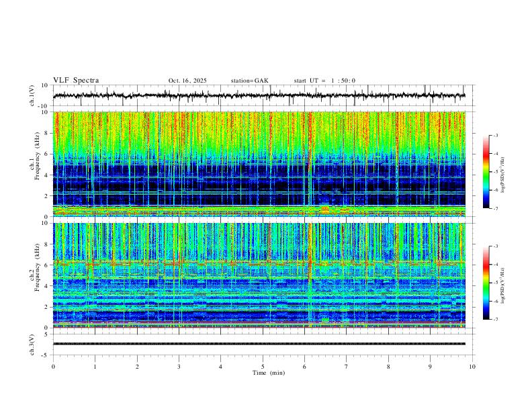The width and height of the screenshot is (532, 411).
Task: Click the 'Time (min)' axis label
Action: [269, 373]
